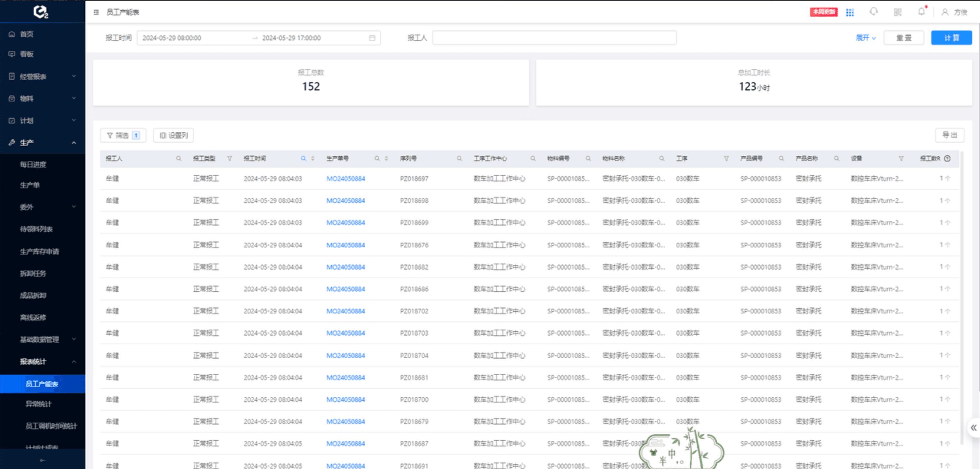Expand the 计划 menu

(43, 121)
